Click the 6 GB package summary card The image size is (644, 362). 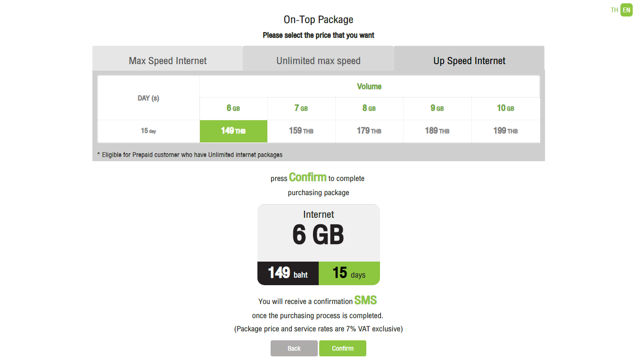(x=319, y=245)
